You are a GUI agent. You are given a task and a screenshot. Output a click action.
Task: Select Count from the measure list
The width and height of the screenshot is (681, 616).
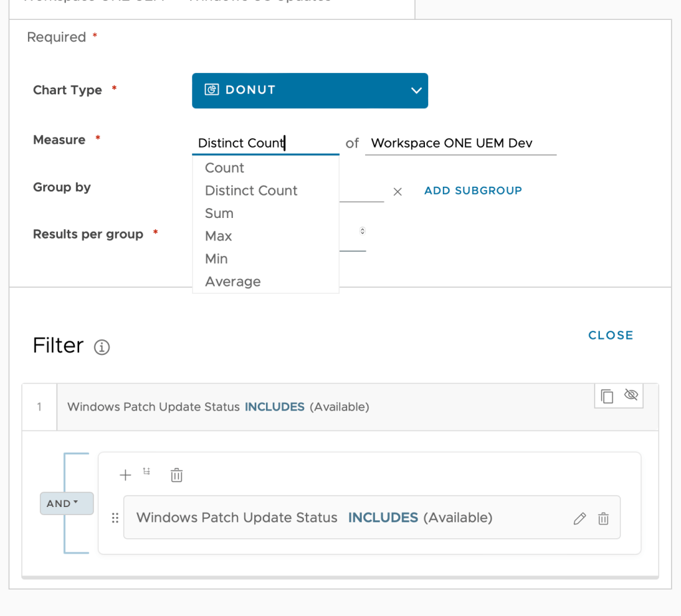[225, 168]
